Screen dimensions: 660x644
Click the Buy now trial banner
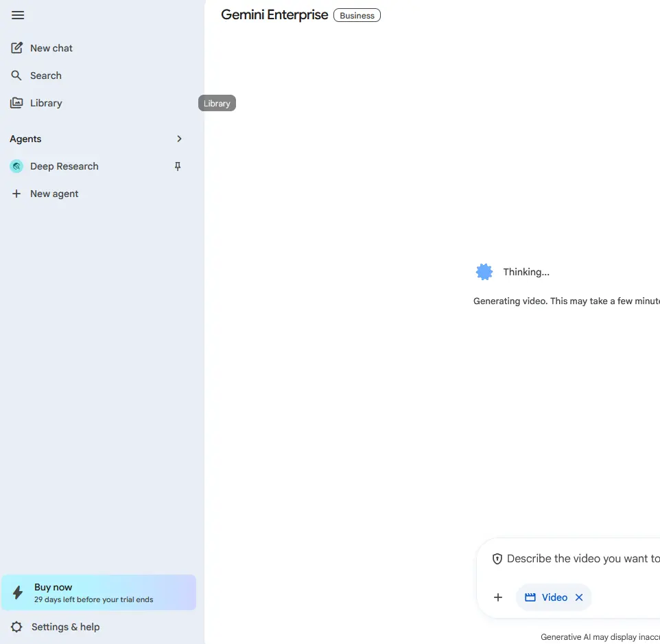click(x=99, y=593)
